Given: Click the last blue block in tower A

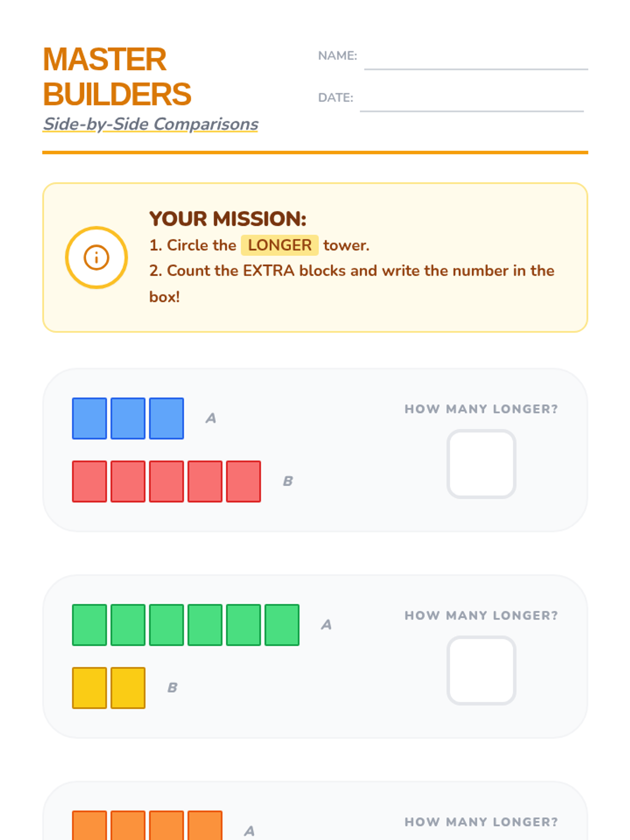Looking at the screenshot, I should coord(166,418).
